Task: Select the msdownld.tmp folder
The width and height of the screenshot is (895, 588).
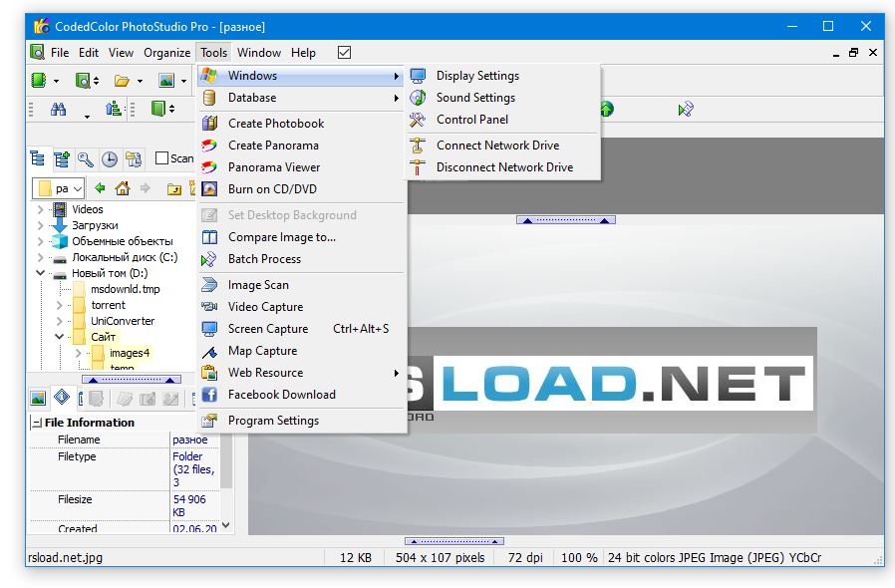Action: tap(125, 289)
